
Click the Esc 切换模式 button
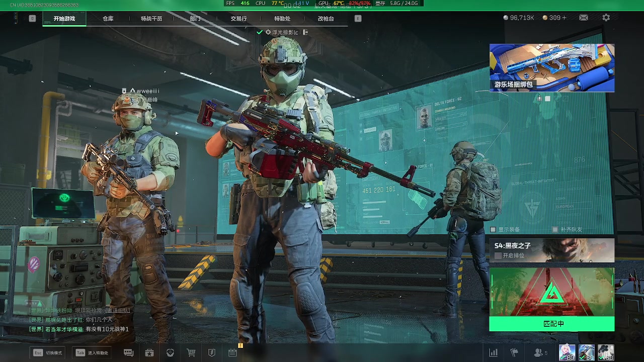(x=48, y=353)
